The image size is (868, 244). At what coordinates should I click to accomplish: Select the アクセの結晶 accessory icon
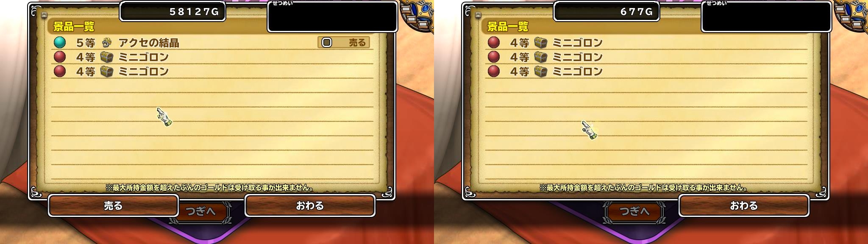[x=106, y=42]
